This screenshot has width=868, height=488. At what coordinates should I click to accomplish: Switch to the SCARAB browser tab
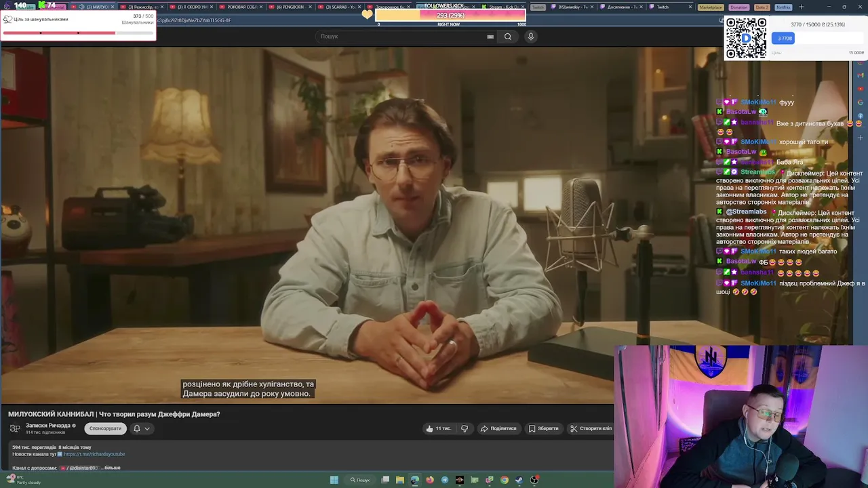(341, 7)
